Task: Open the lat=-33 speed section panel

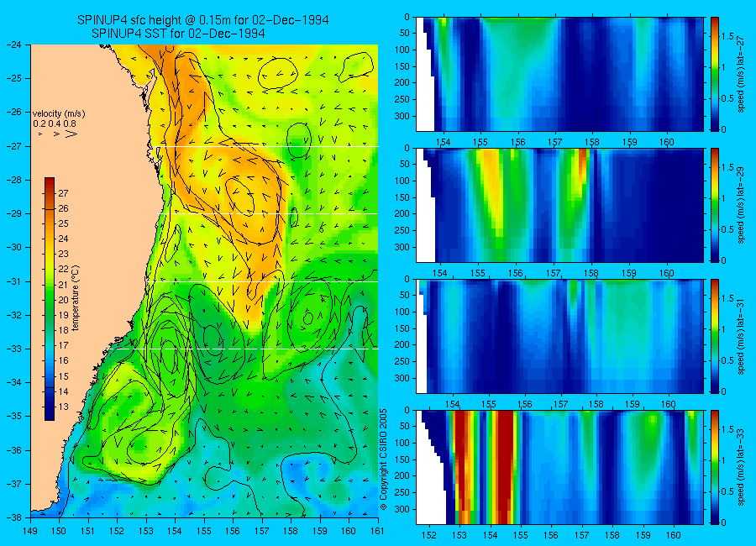Action: tap(559, 467)
